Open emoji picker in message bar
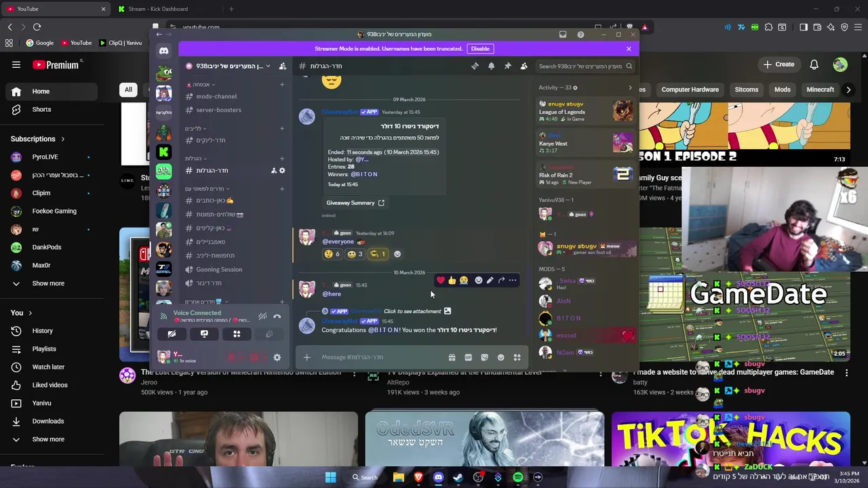This screenshot has height=488, width=868. (500, 357)
